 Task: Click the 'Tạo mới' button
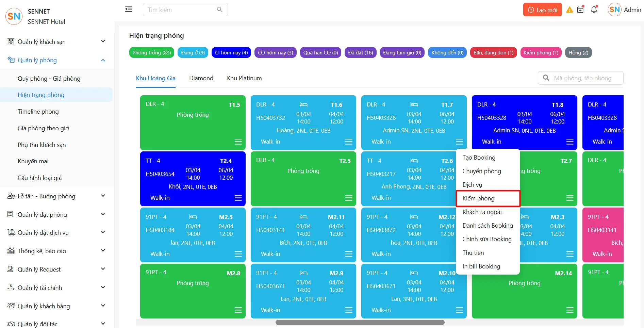coord(542,10)
